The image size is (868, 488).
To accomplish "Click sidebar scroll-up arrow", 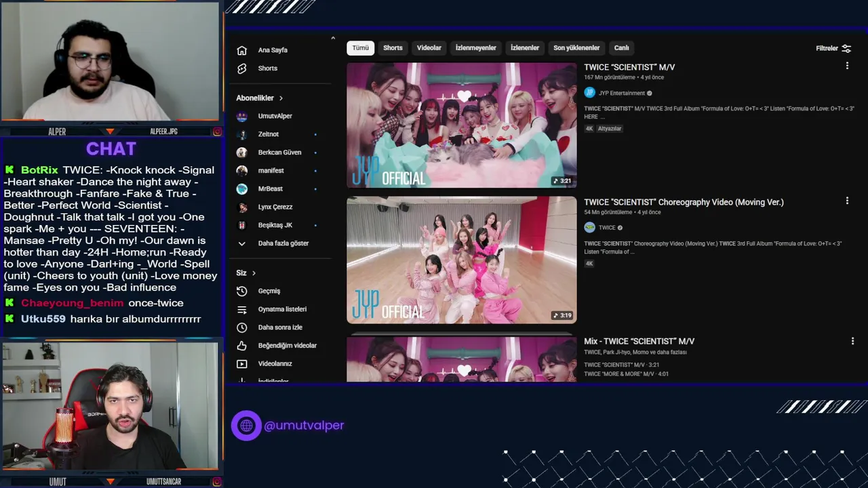I will pos(333,38).
